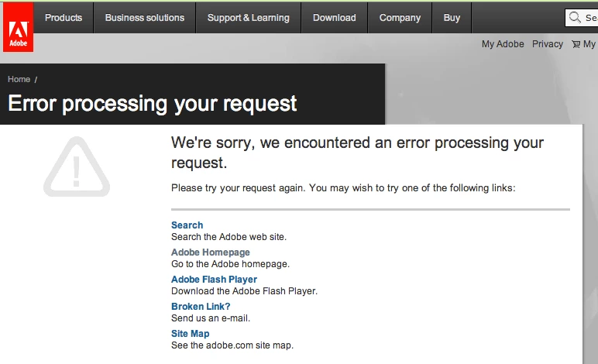598x364 pixels.
Task: Open the Buy menu
Action: click(x=452, y=18)
